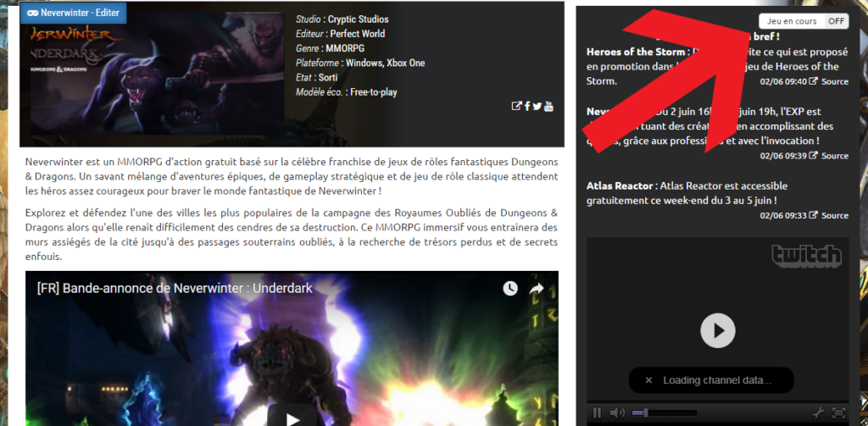Click the Etat value Sorti
Viewport: 868px width, 426px height.
click(328, 77)
